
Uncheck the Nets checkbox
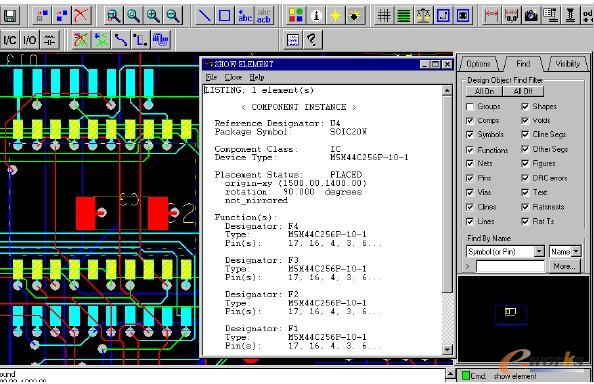[x=470, y=164]
